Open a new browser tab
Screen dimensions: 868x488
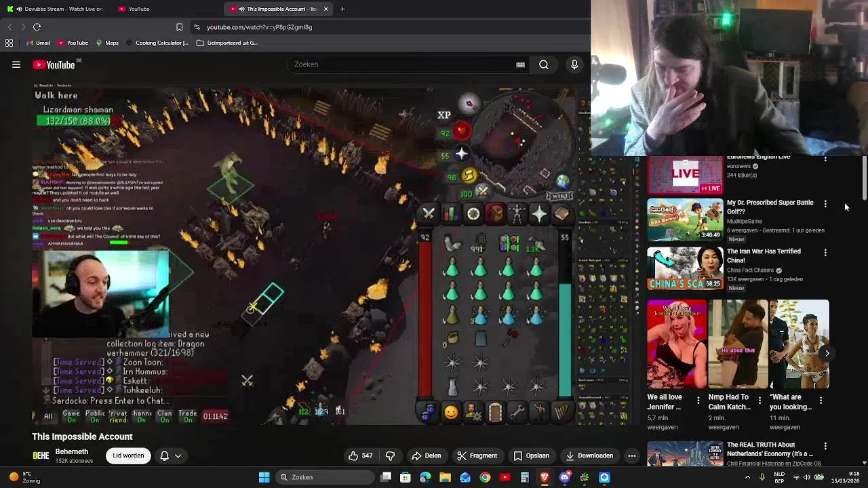click(342, 9)
